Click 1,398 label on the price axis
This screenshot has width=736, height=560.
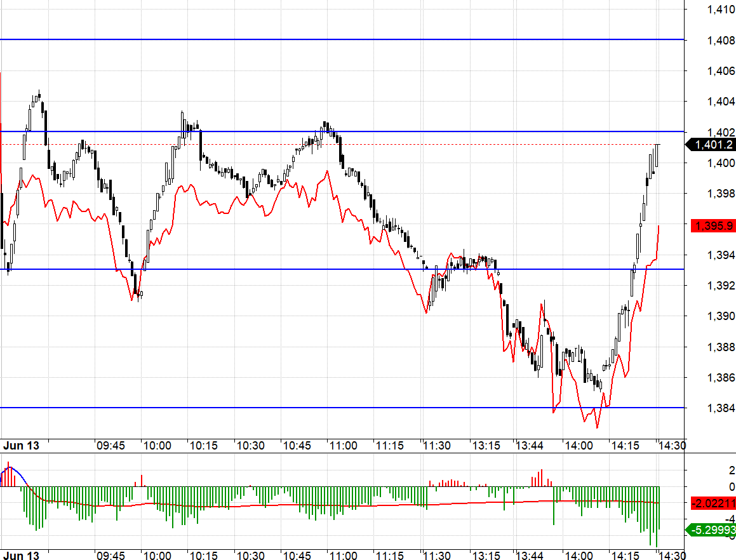(721, 193)
